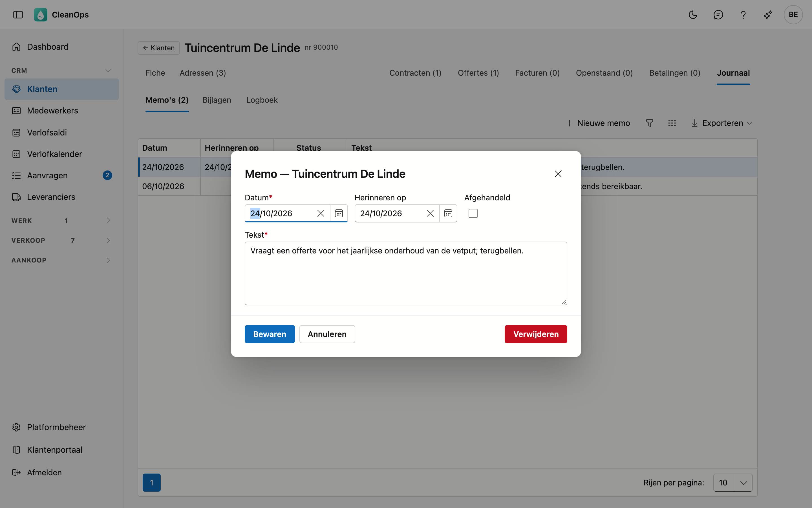The height and width of the screenshot is (508, 812).
Task: Clear the Herinneren op date value
Action: [x=430, y=213]
